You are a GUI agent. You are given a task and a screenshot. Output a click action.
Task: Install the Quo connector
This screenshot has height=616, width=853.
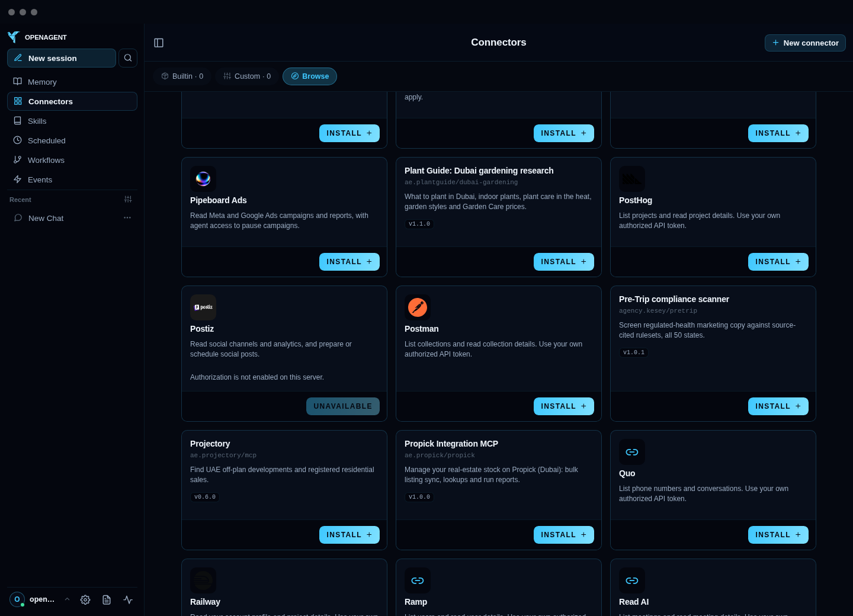point(778,535)
